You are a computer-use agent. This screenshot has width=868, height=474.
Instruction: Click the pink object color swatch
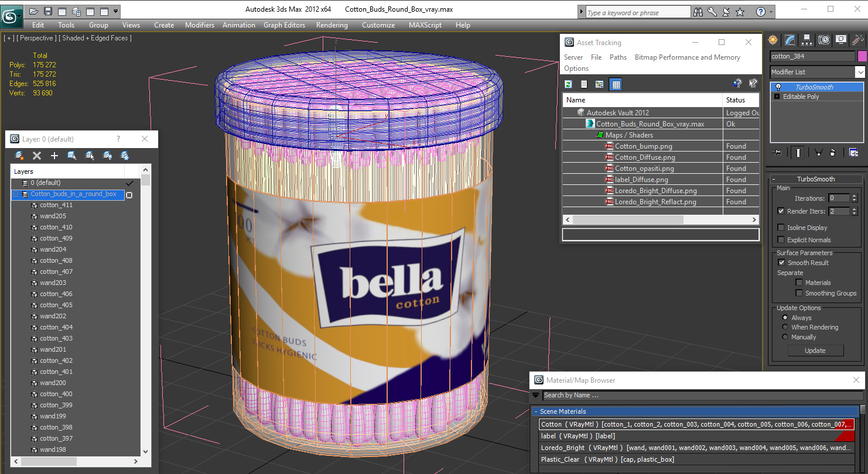(x=862, y=56)
